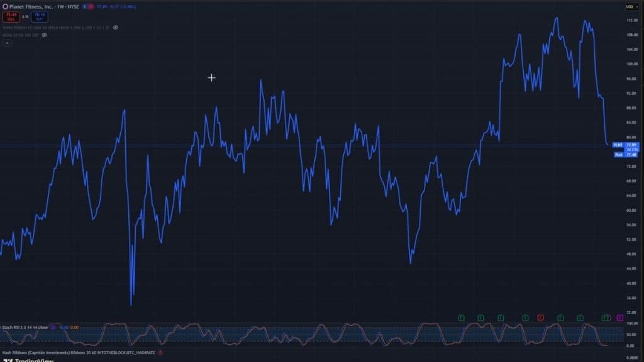Toggle visibility eye of Trend Ribbon indicator
644x362 pixels.
(x=116, y=28)
